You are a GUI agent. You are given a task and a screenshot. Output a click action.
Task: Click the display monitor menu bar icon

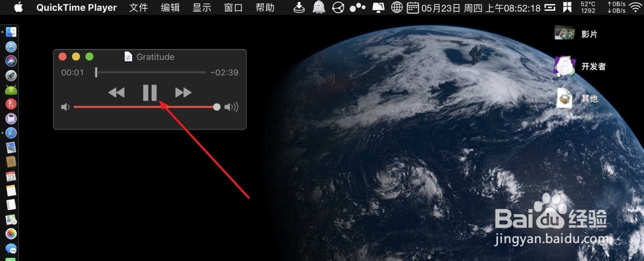coord(378,7)
